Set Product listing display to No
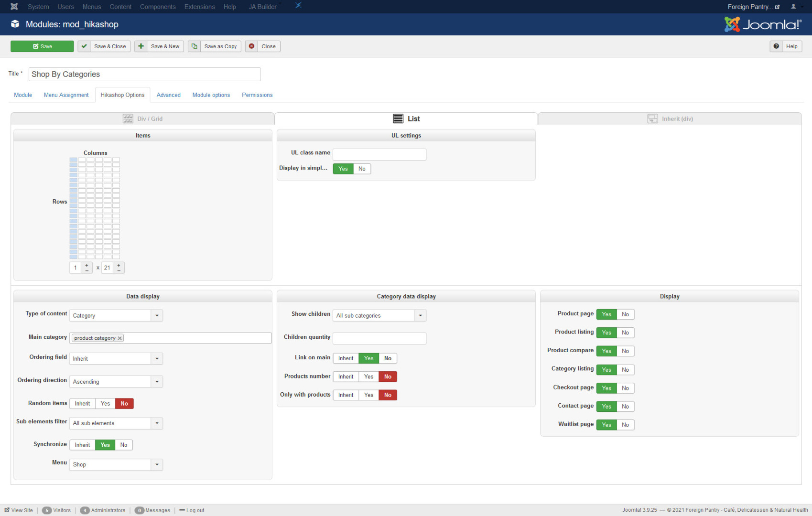This screenshot has width=812, height=516. pos(625,333)
